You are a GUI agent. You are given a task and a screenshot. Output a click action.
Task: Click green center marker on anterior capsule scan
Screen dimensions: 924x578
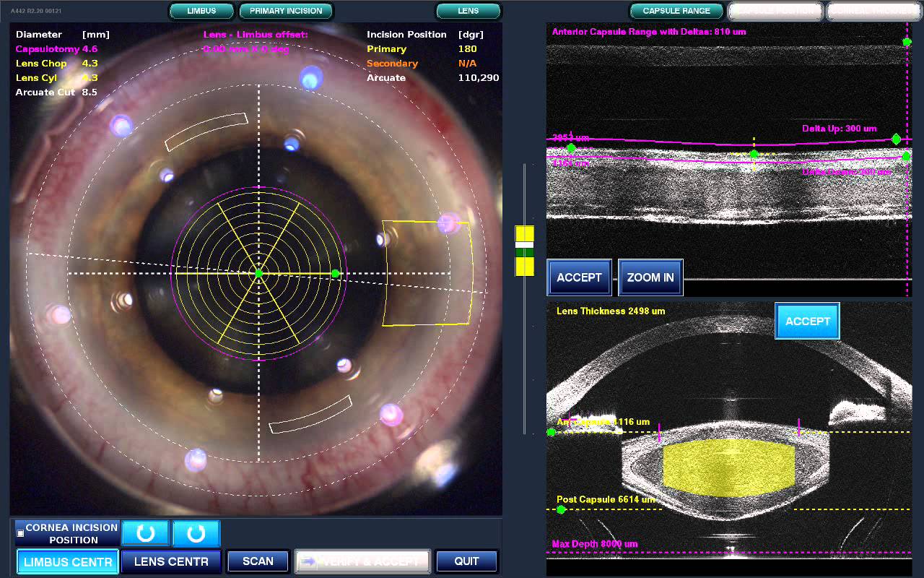(x=754, y=154)
